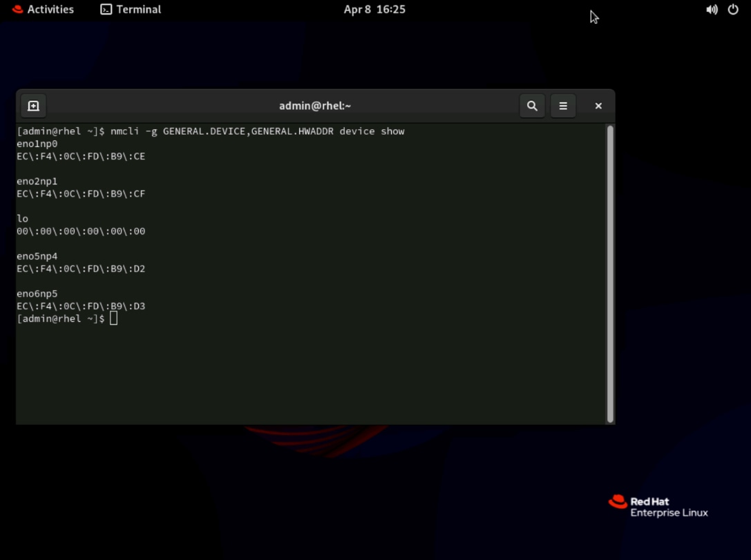Open the Terminal app menu in top bar
Screen dimensions: 751x560
tap(131, 9)
